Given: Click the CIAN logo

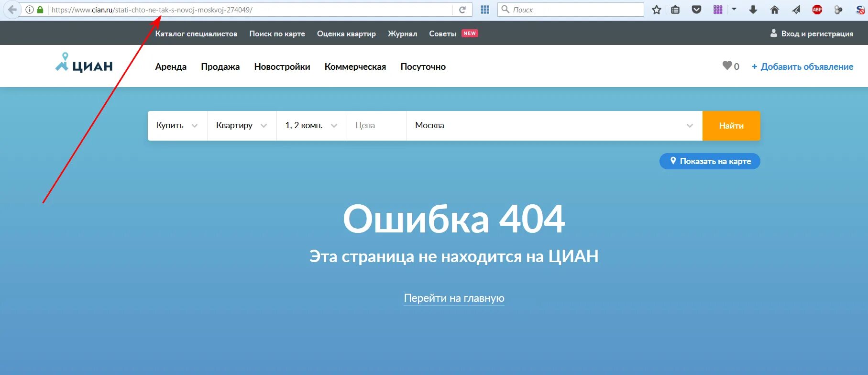Looking at the screenshot, I should (x=84, y=63).
